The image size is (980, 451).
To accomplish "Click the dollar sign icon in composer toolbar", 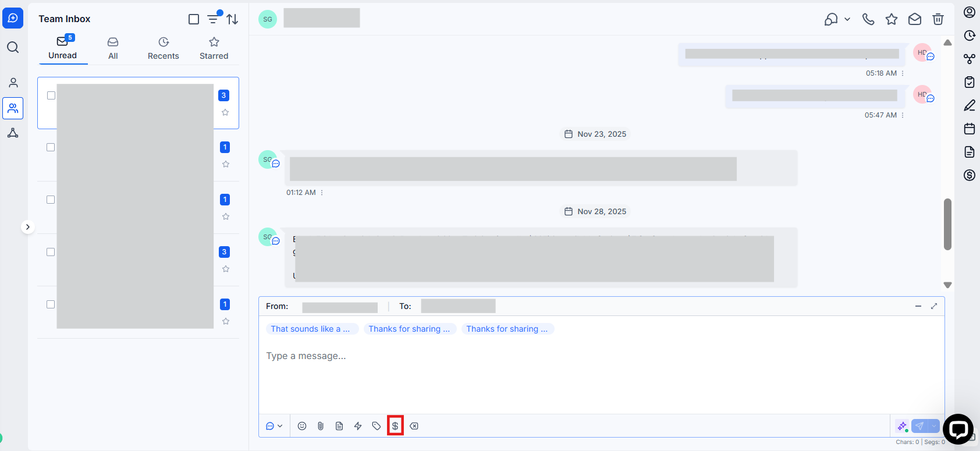I will tap(395, 426).
